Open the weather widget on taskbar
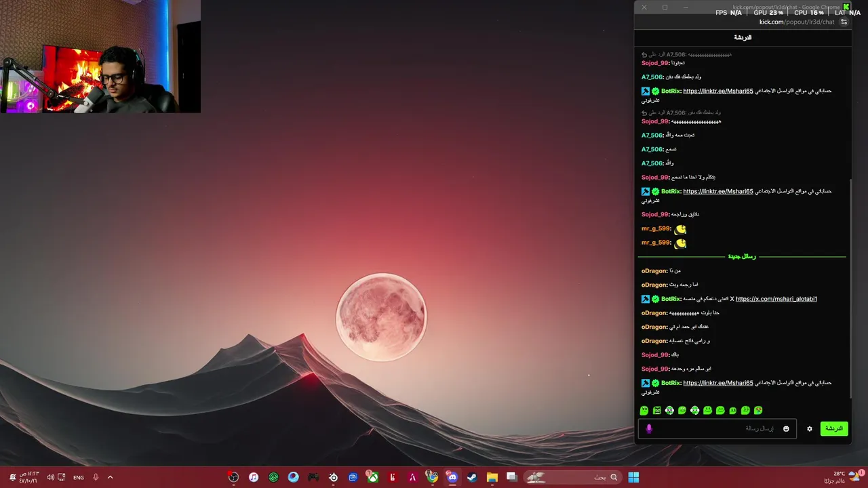Screen dimensions: 868x488 (843, 477)
